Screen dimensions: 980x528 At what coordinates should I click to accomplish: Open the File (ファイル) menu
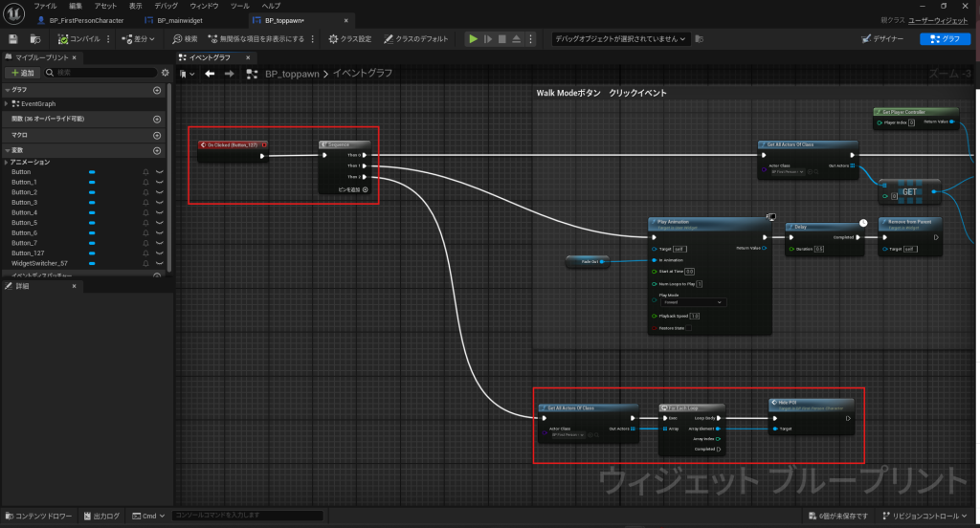pos(45,6)
